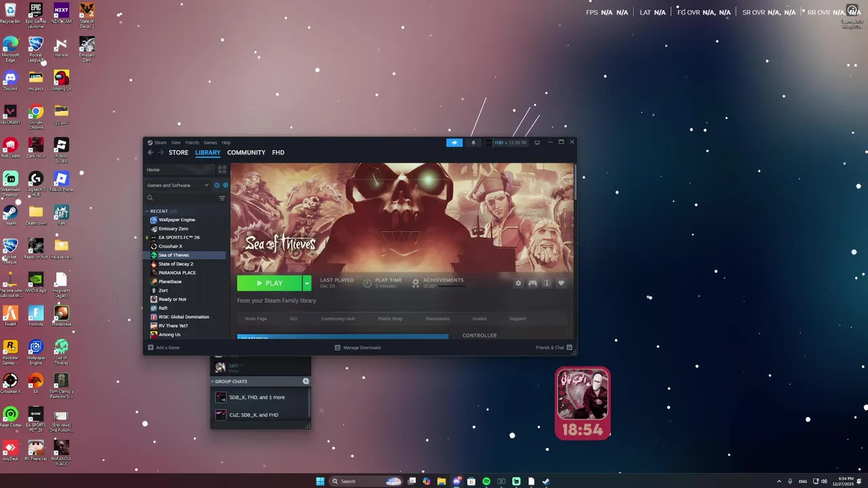Open Sea of Thieves game info icon
Screen dimensions: 868x488
(547, 283)
